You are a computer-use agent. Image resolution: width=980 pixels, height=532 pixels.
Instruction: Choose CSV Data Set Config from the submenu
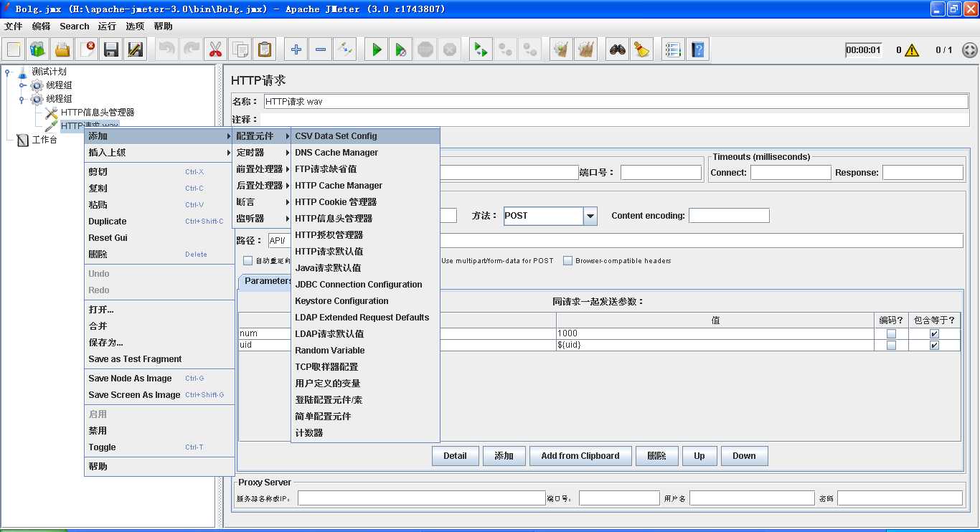tap(365, 136)
